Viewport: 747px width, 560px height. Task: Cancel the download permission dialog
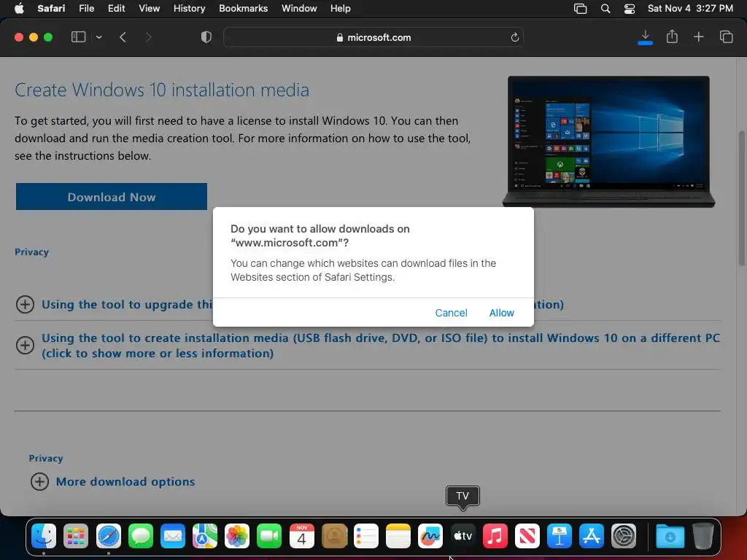pyautogui.click(x=451, y=313)
